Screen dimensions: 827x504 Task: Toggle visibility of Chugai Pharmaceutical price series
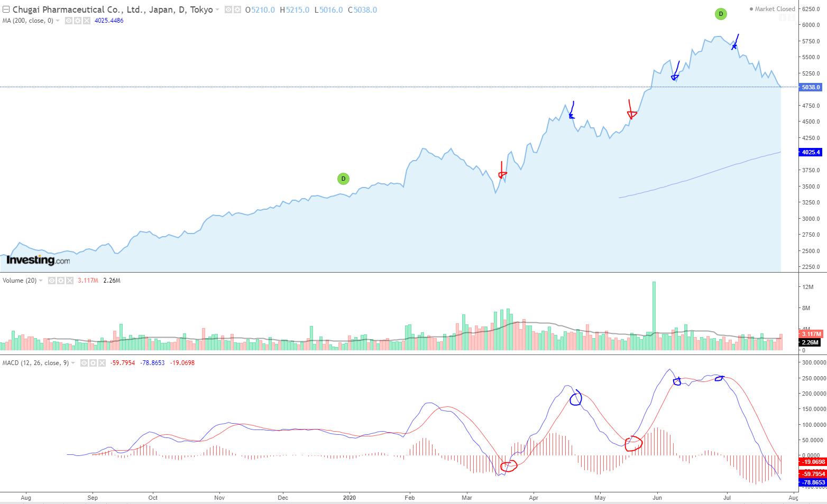[228, 10]
